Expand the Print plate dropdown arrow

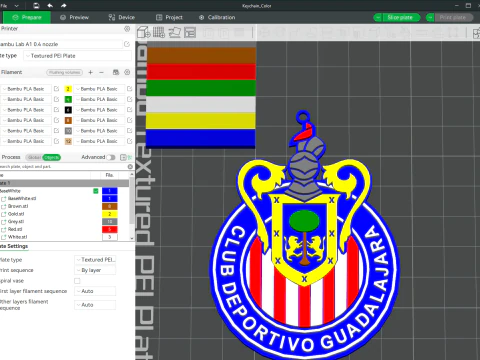430,17
